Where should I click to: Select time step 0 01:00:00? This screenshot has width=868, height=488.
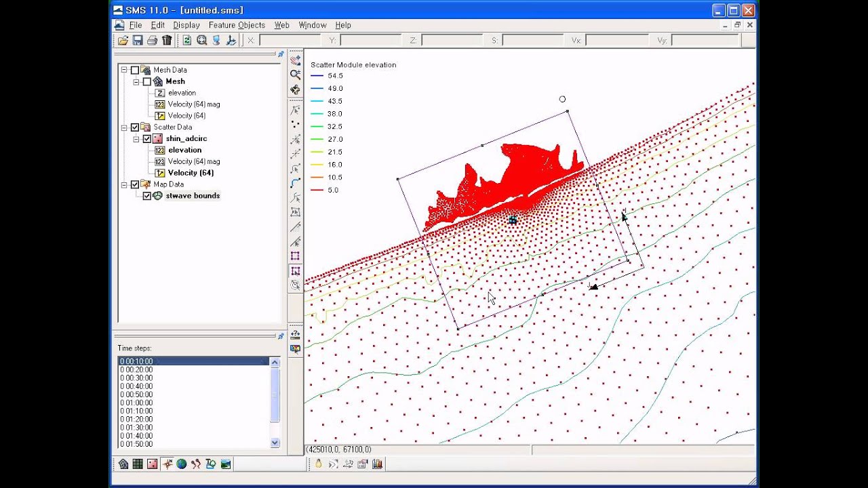click(136, 403)
